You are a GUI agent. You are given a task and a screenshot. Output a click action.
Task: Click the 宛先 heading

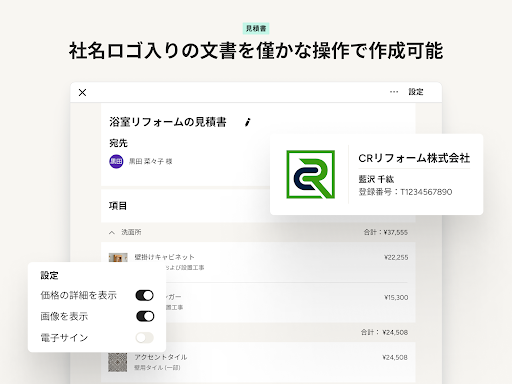[118, 143]
